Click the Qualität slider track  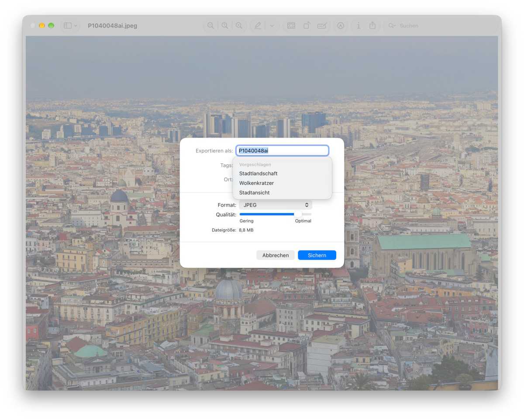tap(276, 214)
